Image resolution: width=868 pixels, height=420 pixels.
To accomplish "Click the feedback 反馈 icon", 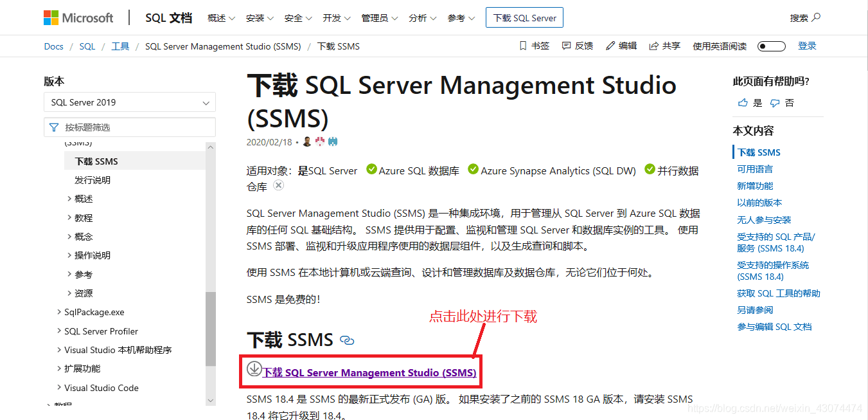I will pyautogui.click(x=566, y=46).
